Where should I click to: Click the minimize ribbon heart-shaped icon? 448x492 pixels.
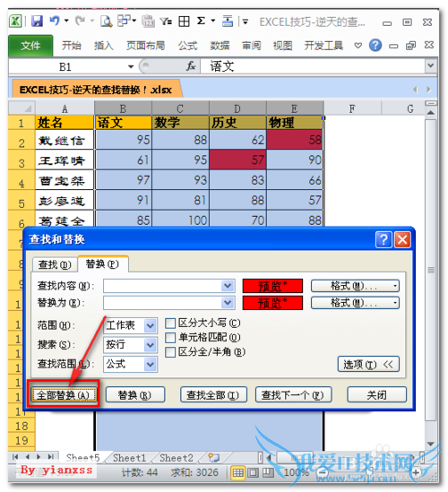click(x=358, y=46)
